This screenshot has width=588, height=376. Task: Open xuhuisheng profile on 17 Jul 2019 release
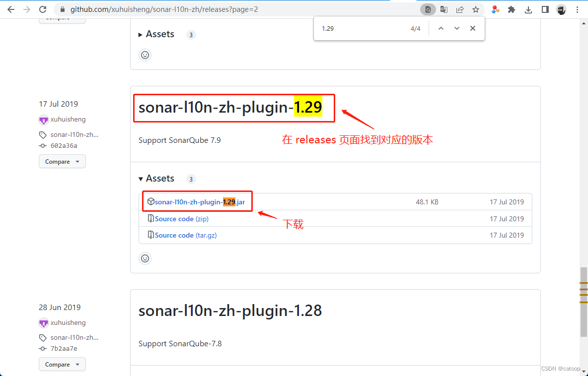point(68,120)
